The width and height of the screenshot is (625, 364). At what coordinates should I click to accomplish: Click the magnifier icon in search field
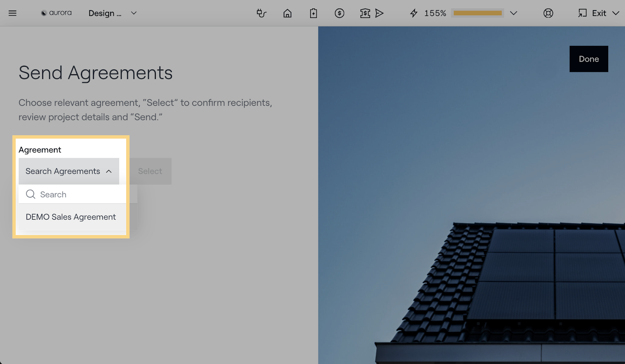click(30, 194)
